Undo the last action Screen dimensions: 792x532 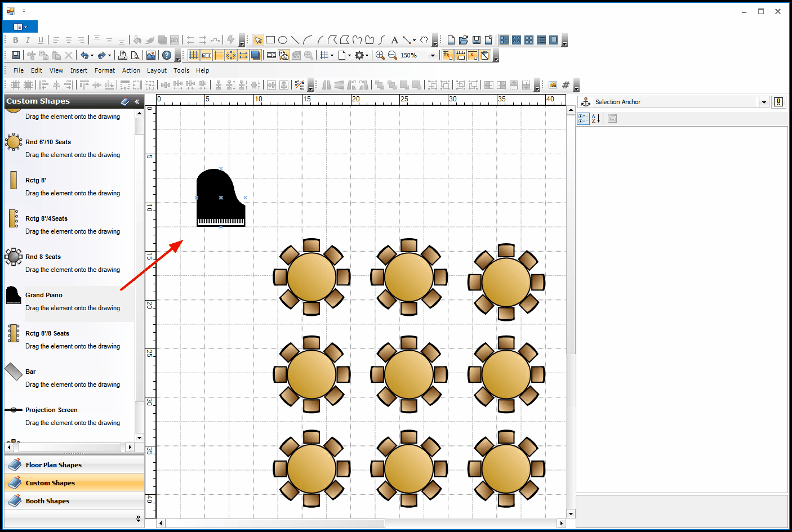84,55
